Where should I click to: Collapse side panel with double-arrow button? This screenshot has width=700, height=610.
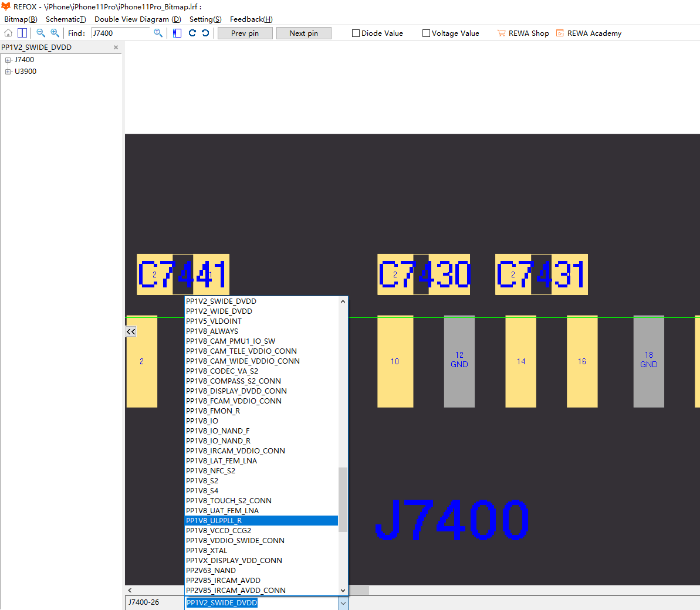click(x=131, y=331)
